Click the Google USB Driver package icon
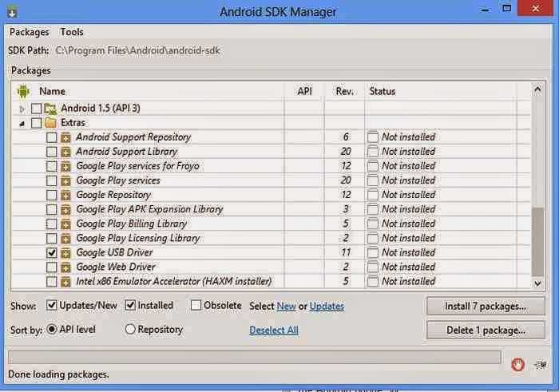559x392 pixels. pos(65,252)
